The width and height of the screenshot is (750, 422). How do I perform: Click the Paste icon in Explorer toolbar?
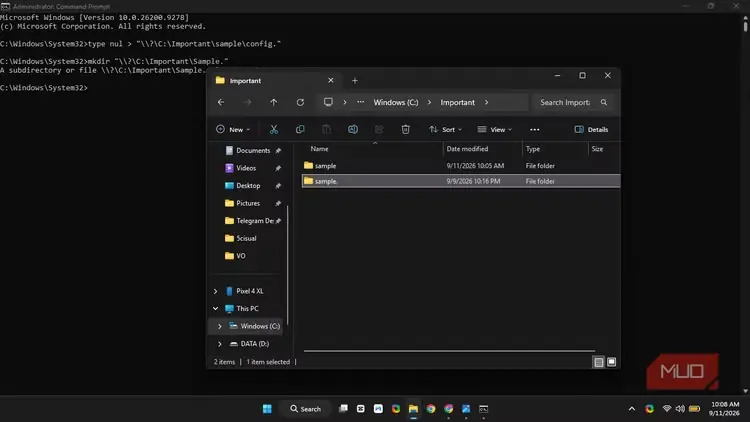tap(326, 129)
